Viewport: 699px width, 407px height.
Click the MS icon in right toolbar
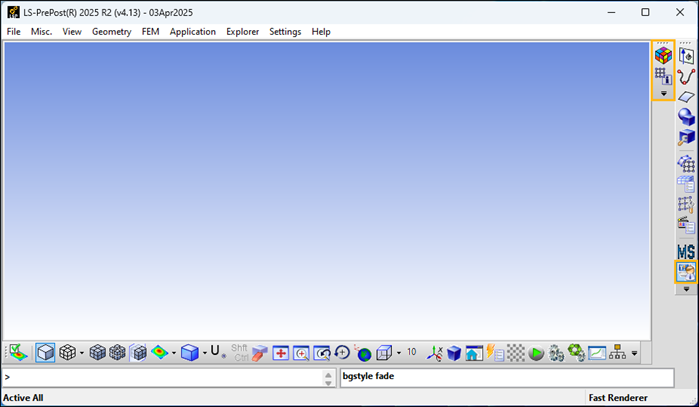686,251
